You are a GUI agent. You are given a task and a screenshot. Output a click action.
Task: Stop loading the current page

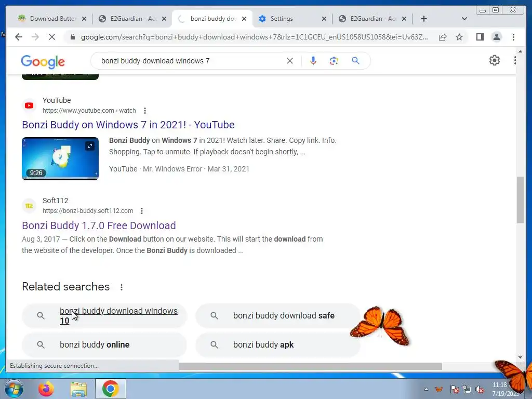click(52, 37)
